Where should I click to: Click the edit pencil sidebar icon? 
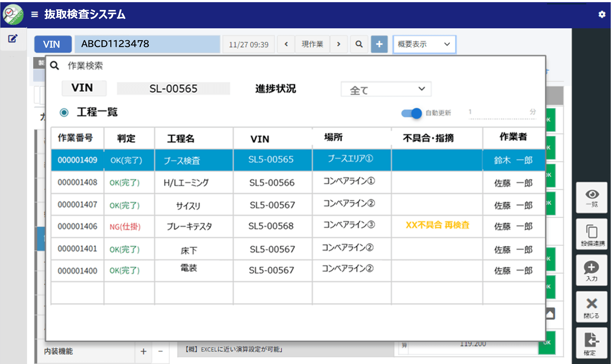tap(13, 39)
